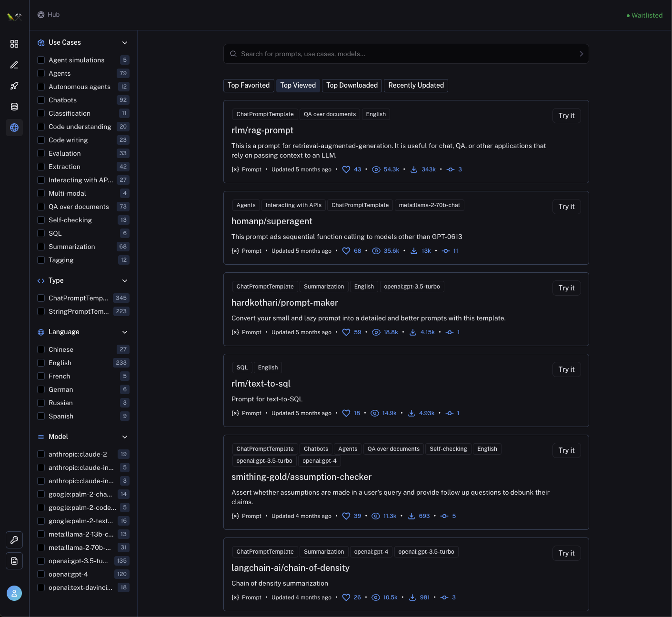Click the key API settings icon
The width and height of the screenshot is (672, 617).
(x=14, y=540)
